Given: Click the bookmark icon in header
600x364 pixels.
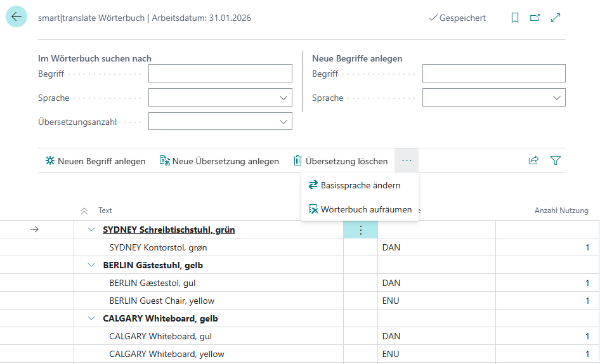Looking at the screenshot, I should tap(515, 18).
